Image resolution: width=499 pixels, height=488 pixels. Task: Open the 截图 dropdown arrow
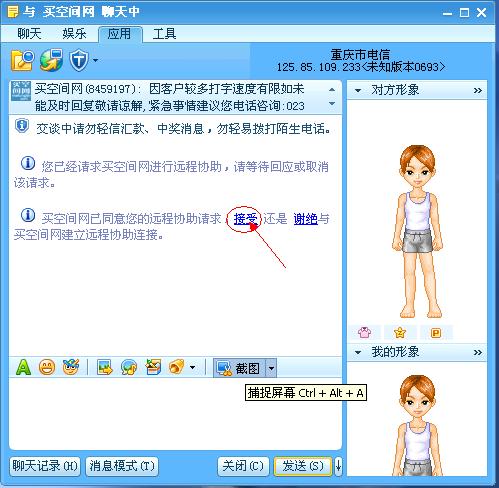point(271,368)
